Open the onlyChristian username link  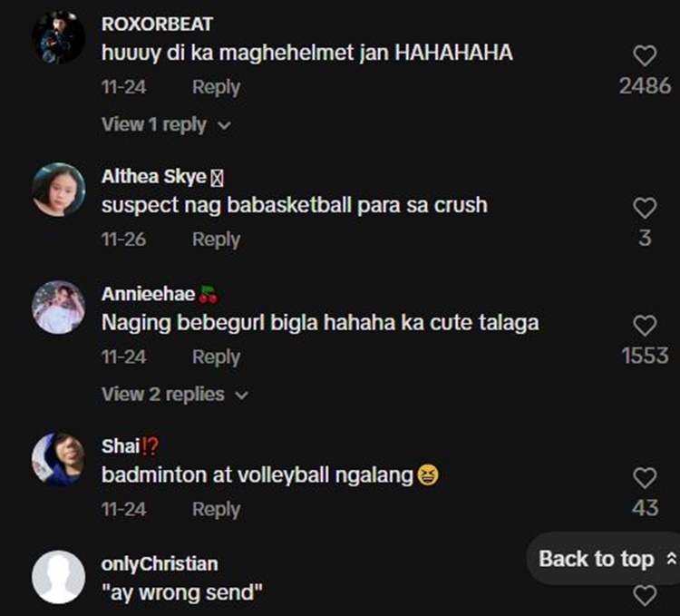click(160, 564)
